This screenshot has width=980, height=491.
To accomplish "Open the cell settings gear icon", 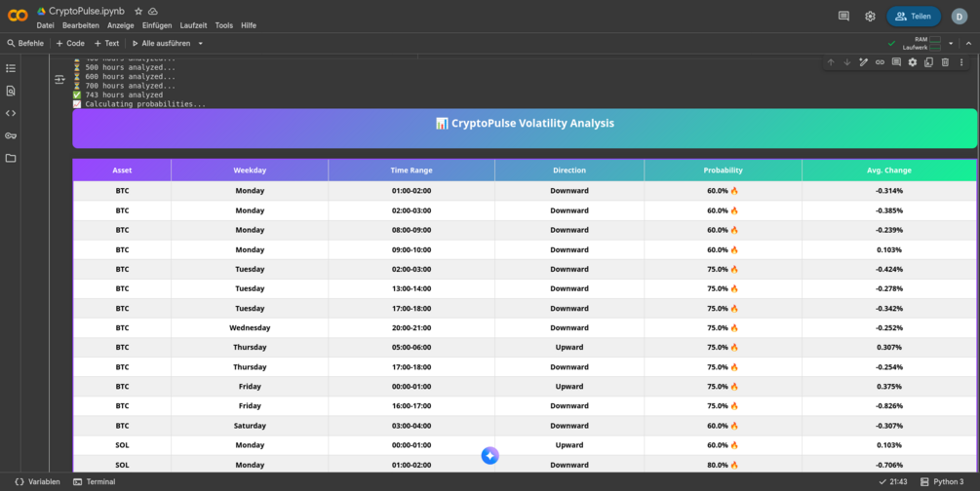I will pos(913,62).
